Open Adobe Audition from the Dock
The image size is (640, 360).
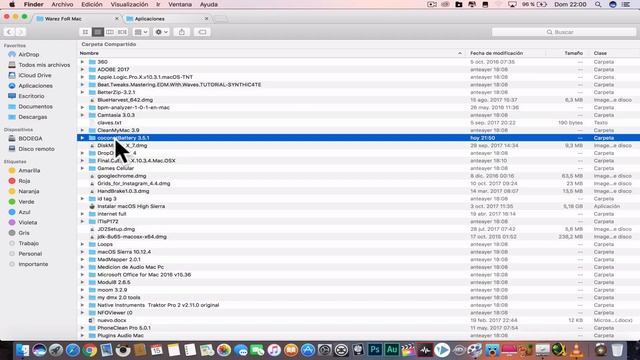point(391,350)
